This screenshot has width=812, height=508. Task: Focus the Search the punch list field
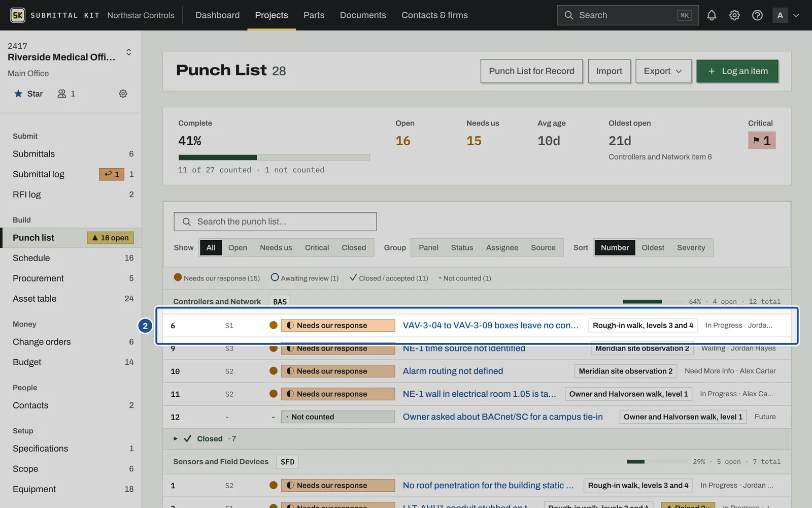click(275, 221)
